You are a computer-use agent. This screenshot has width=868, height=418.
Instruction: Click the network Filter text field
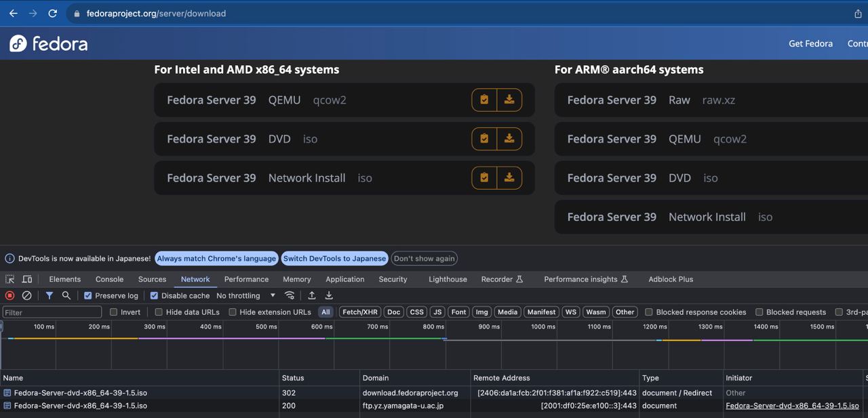(52, 312)
